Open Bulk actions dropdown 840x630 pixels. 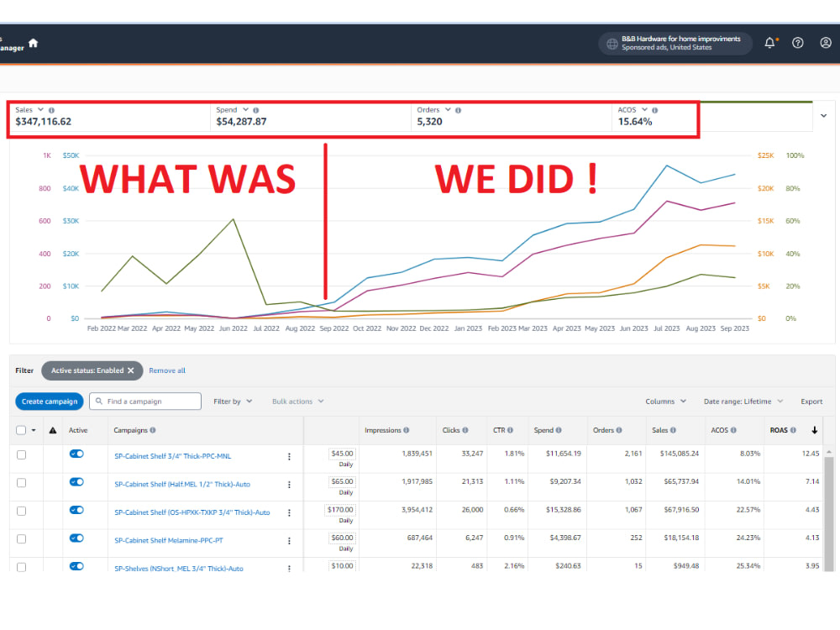point(298,402)
